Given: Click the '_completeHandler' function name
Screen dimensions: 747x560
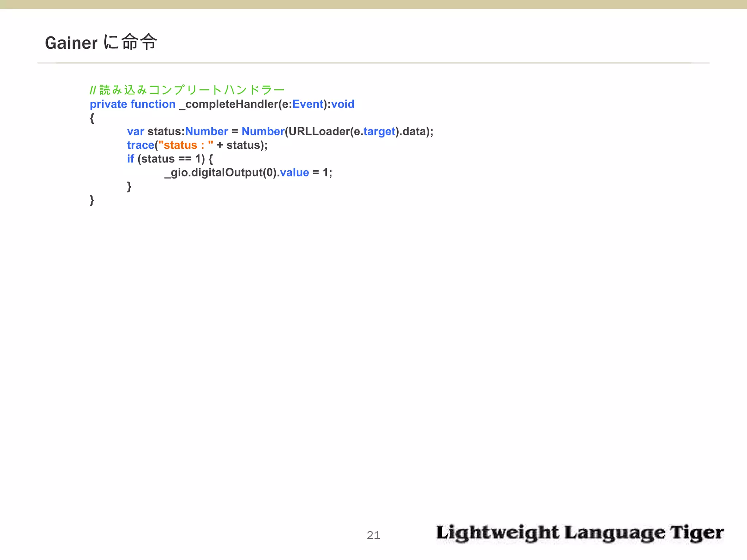Looking at the screenshot, I should pos(229,104).
